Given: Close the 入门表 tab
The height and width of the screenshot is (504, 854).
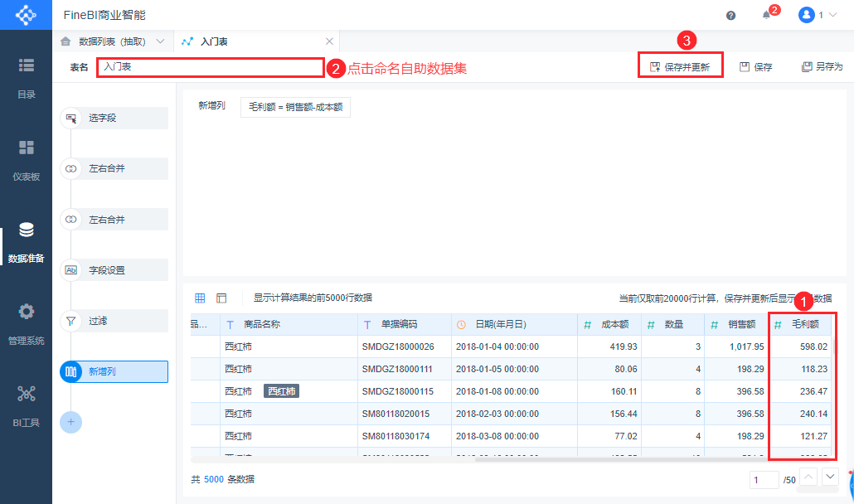Looking at the screenshot, I should (329, 41).
